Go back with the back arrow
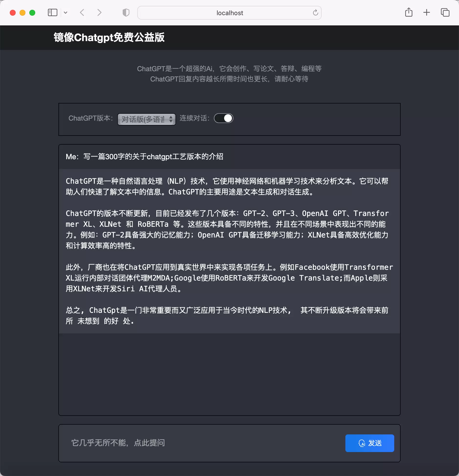 (82, 12)
